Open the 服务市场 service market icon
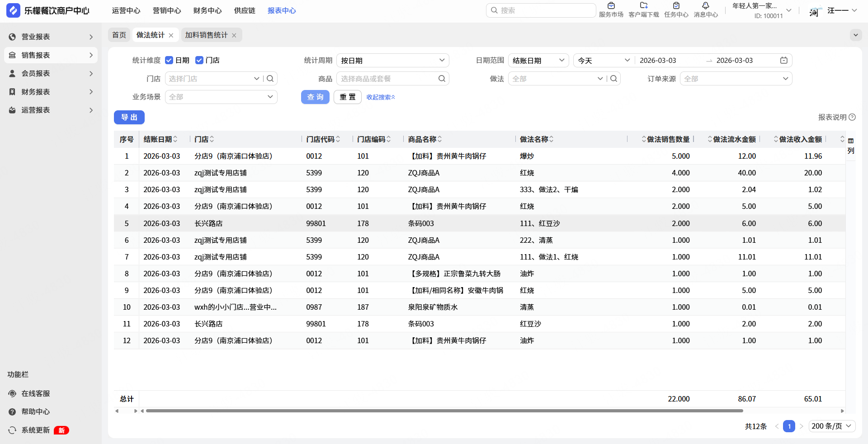 point(611,6)
